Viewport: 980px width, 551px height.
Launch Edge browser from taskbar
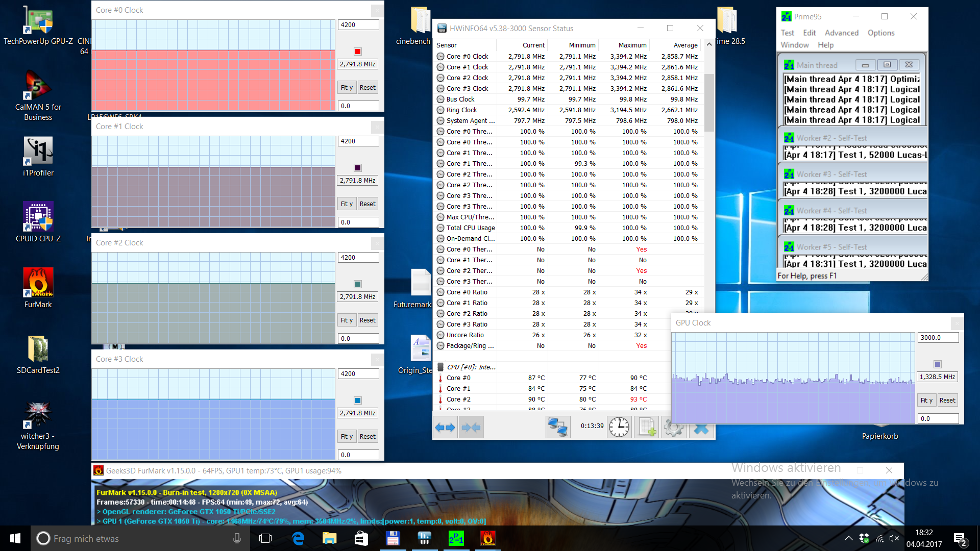click(298, 538)
